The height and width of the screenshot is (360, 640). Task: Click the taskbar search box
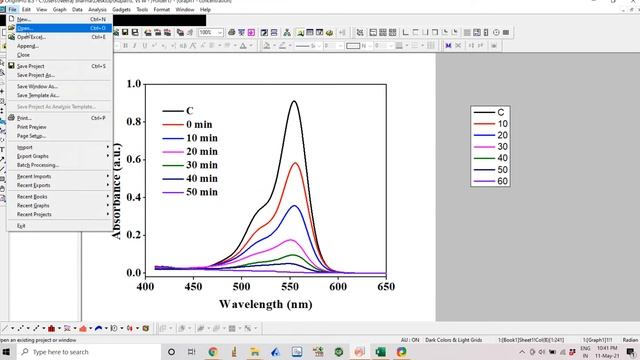(89, 352)
